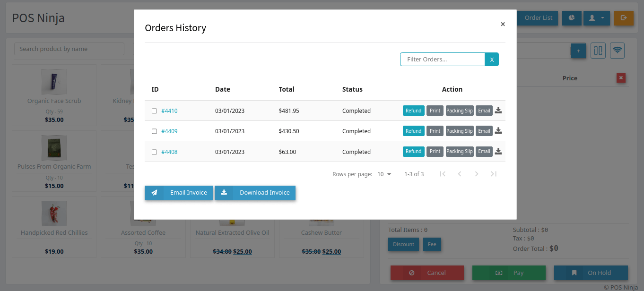Check the box for order #4408
Image resolution: width=644 pixels, height=291 pixels.
154,152
